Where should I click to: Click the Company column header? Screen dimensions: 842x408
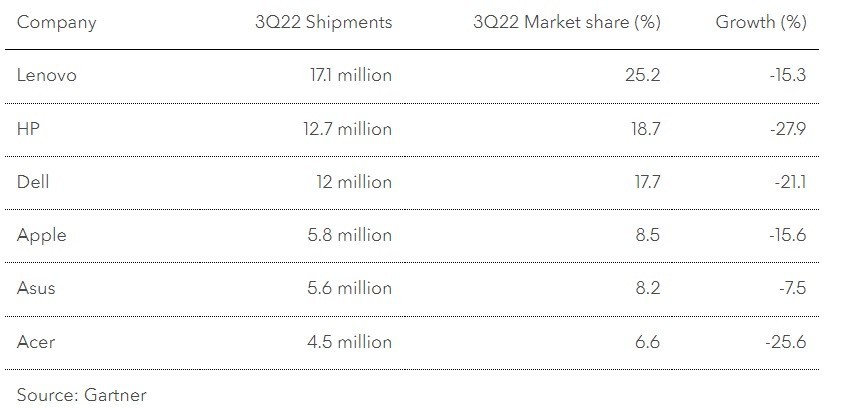pyautogui.click(x=56, y=23)
